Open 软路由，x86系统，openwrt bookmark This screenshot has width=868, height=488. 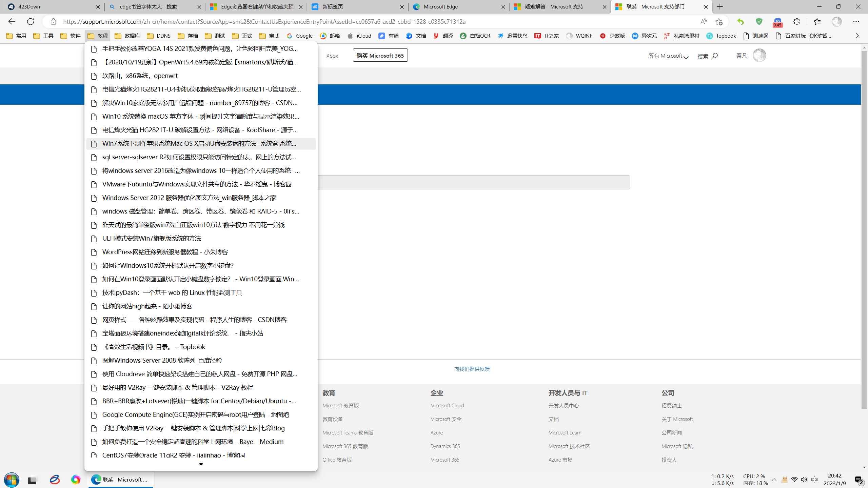201,76
